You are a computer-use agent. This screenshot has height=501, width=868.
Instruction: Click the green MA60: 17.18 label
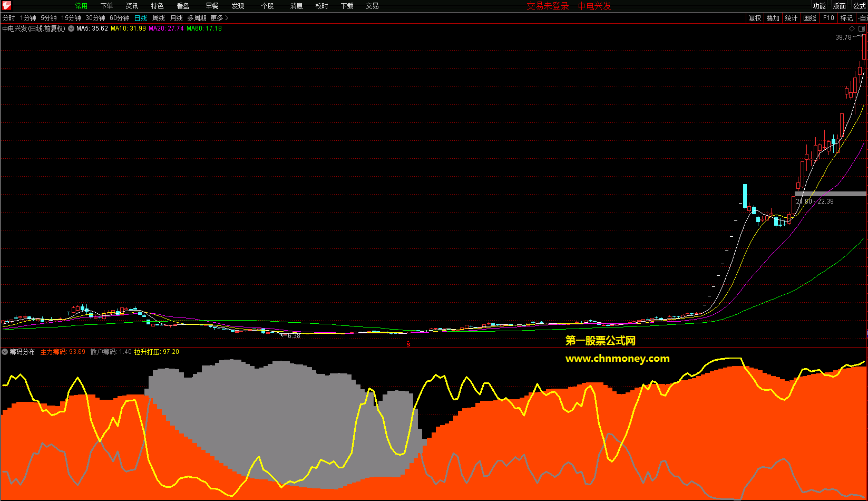click(x=204, y=28)
